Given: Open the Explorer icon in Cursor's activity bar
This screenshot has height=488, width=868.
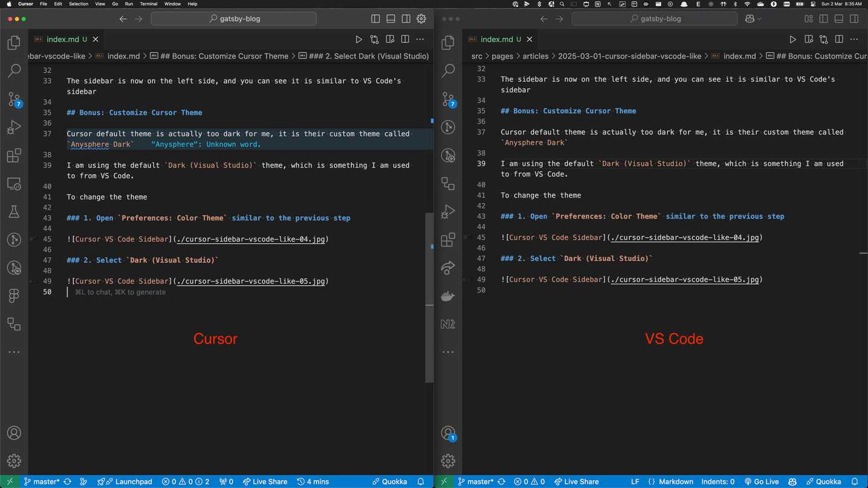Looking at the screenshot, I should click(14, 42).
